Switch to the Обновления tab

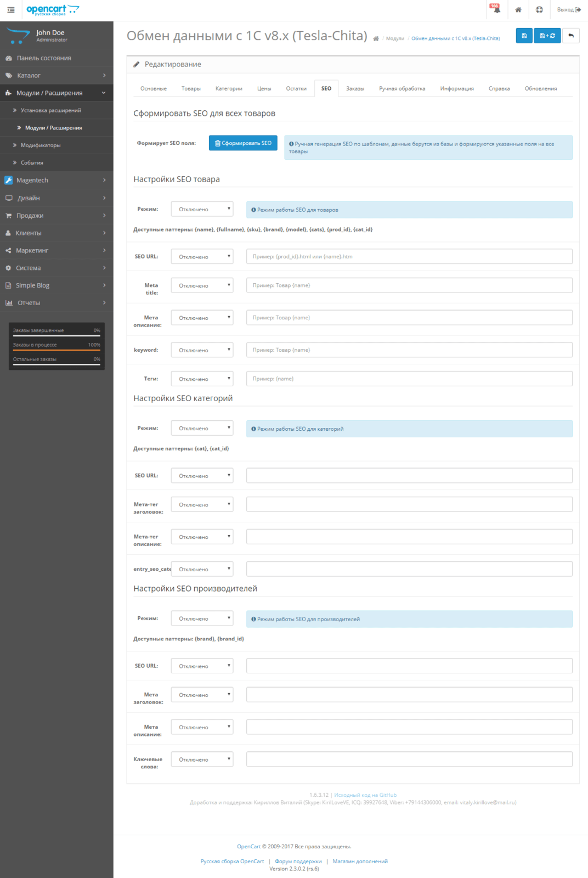541,88
